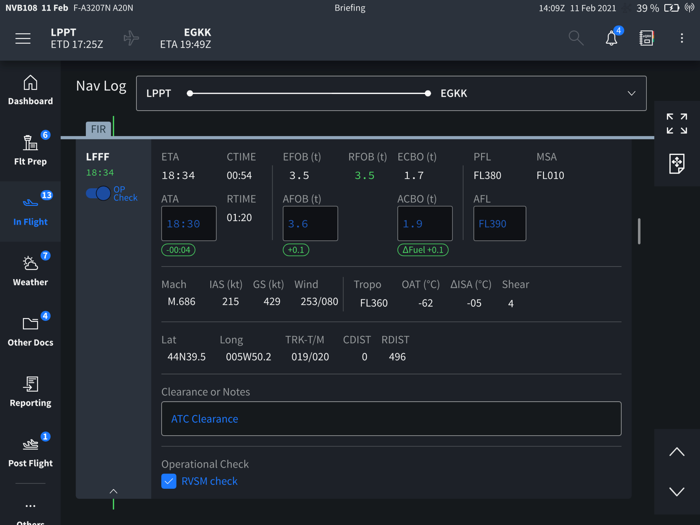Toggle fullscreen expand arrows
This screenshot has width=700, height=525.
tap(677, 123)
